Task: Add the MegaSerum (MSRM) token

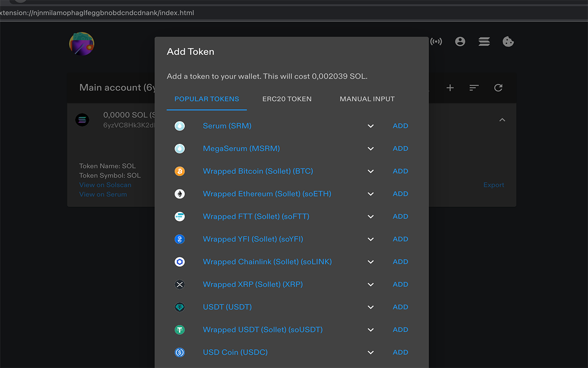Action: coord(401,149)
